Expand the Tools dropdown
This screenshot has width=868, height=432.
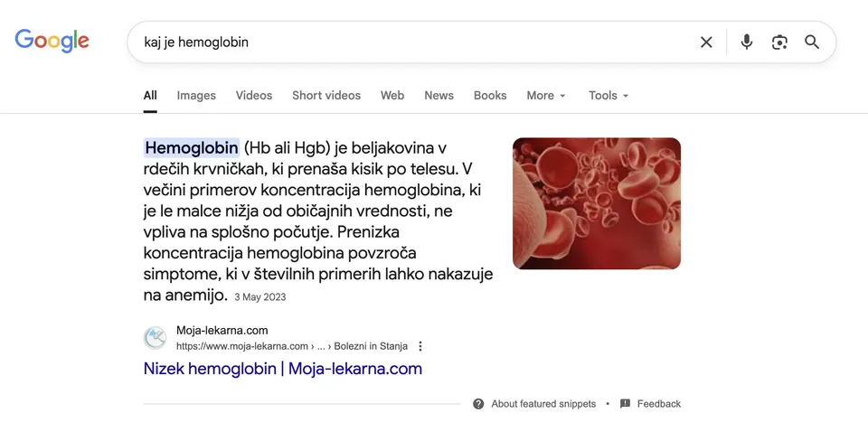pyautogui.click(x=609, y=95)
